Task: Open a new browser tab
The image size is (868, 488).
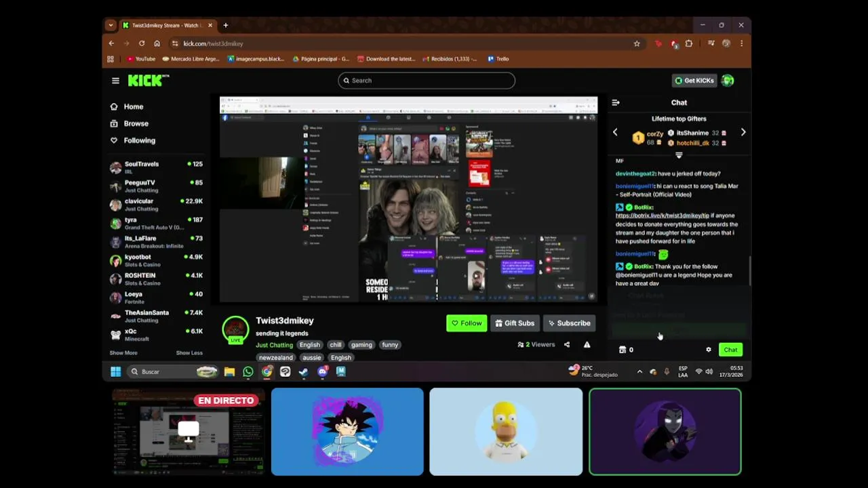Action: [x=225, y=25]
